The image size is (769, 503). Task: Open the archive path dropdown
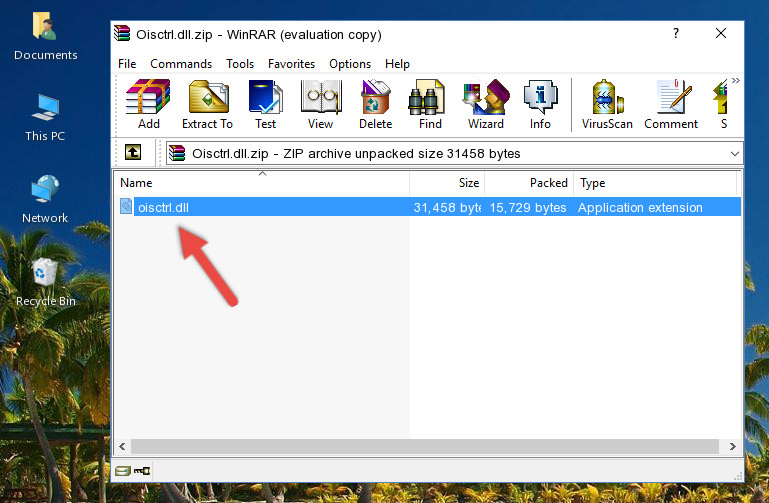coord(734,153)
